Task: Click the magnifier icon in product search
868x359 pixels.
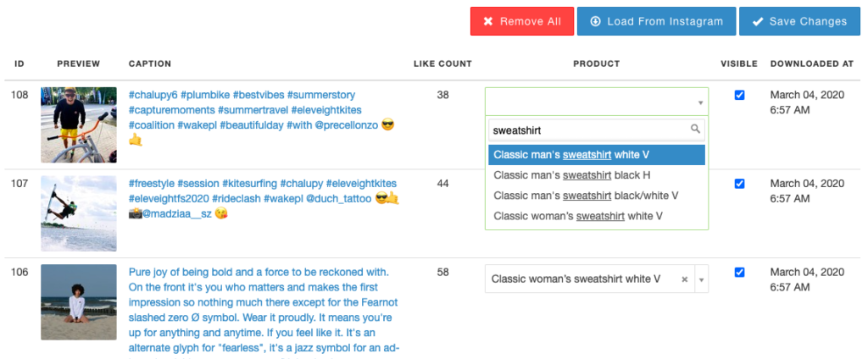Action: coord(695,130)
